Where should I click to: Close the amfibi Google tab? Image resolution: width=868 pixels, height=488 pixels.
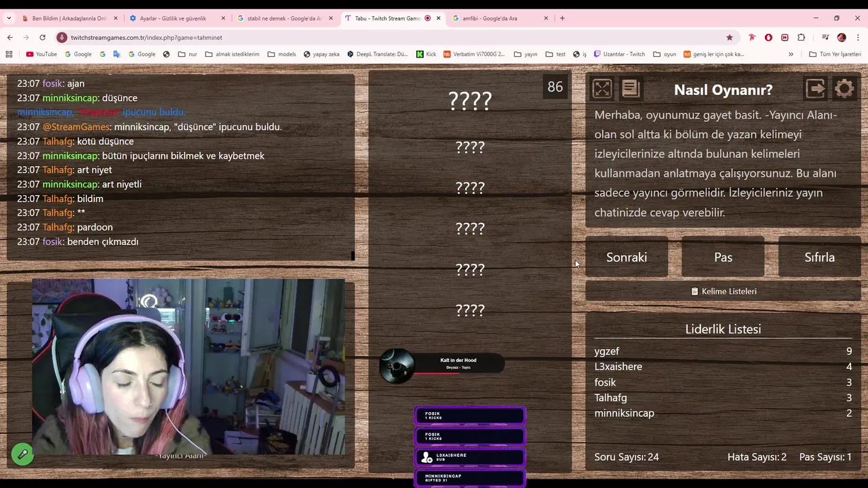(x=546, y=18)
